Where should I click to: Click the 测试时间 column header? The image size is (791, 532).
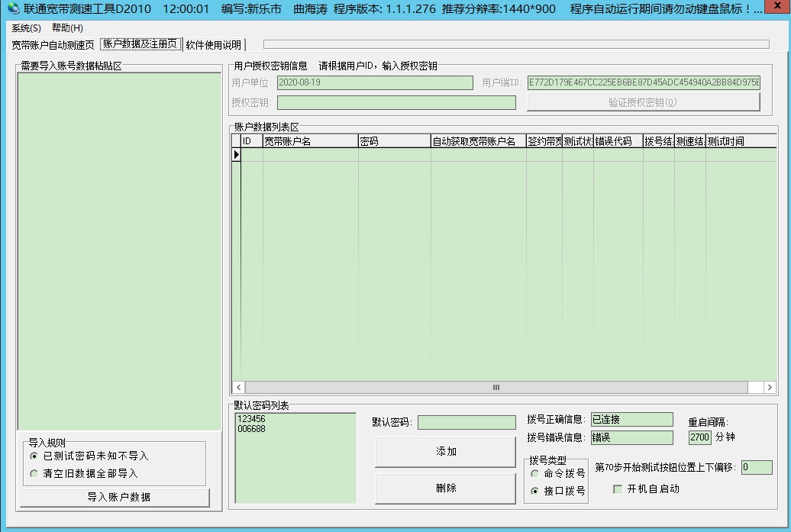[x=741, y=141]
